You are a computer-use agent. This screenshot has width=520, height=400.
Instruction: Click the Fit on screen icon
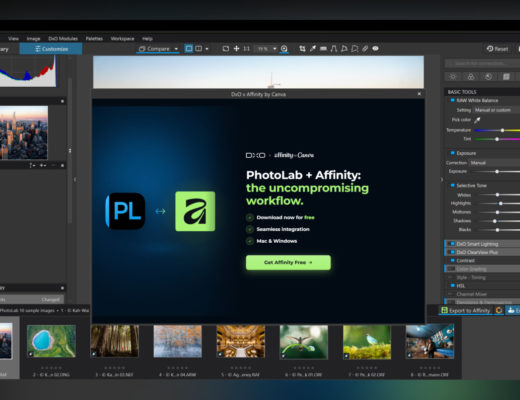click(x=226, y=49)
